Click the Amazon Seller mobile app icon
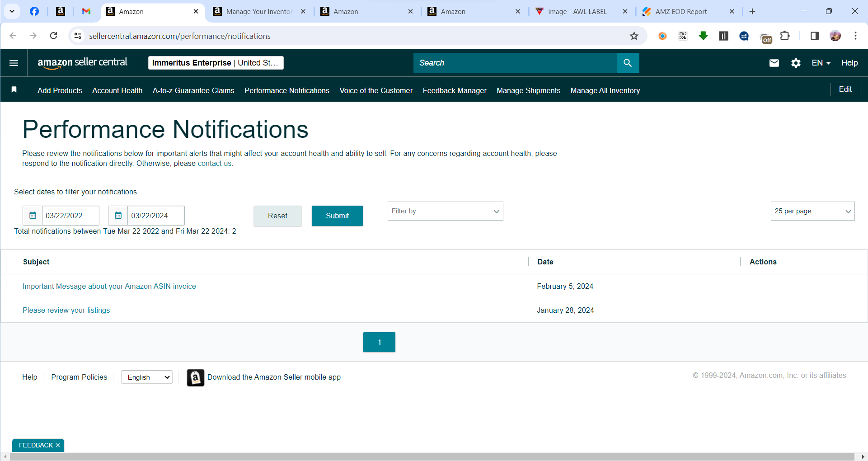Image resolution: width=868 pixels, height=461 pixels. [195, 377]
